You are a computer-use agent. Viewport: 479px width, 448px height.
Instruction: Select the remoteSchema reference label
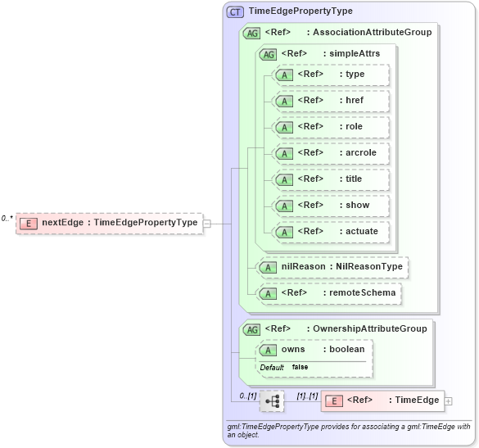coord(338,292)
